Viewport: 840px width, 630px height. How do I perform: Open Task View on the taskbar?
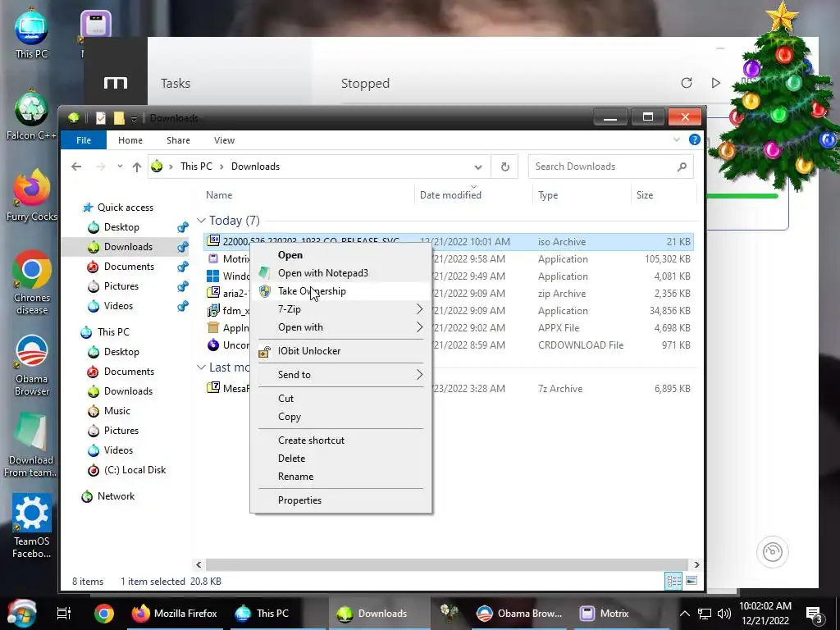pyautogui.click(x=64, y=614)
